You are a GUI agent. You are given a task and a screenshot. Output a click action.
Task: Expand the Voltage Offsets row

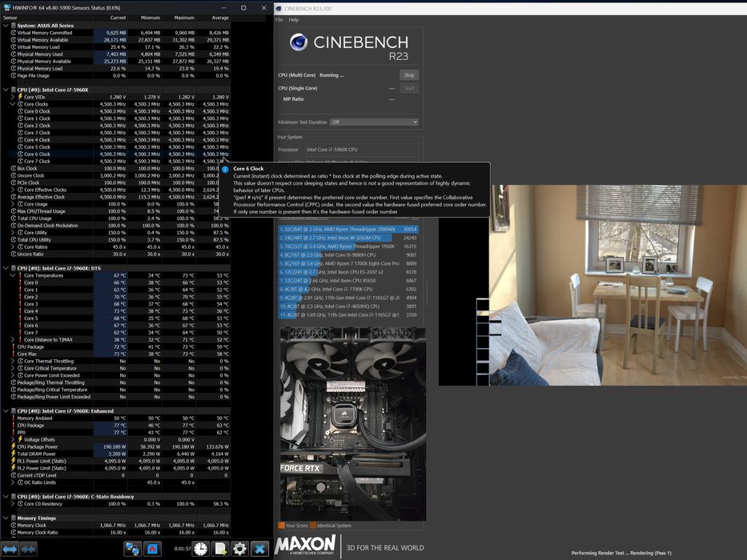[x=13, y=439]
